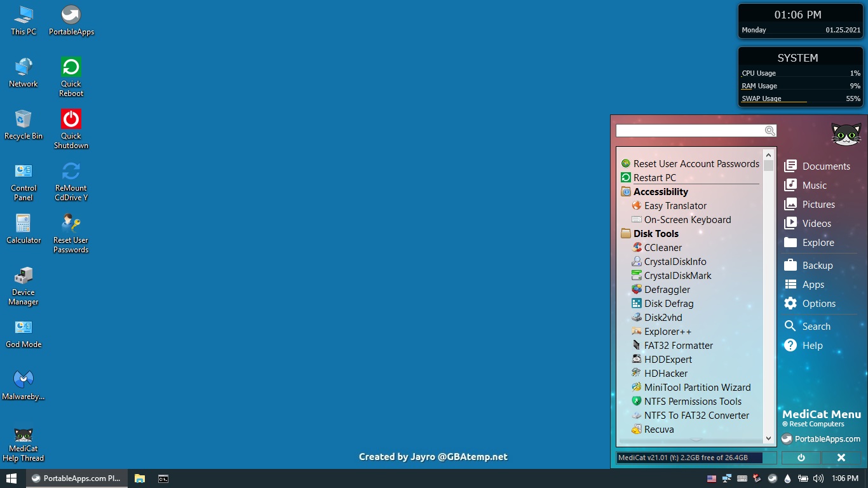The image size is (868, 488).
Task: Launch CrystalDiskInfo
Action: click(669, 261)
